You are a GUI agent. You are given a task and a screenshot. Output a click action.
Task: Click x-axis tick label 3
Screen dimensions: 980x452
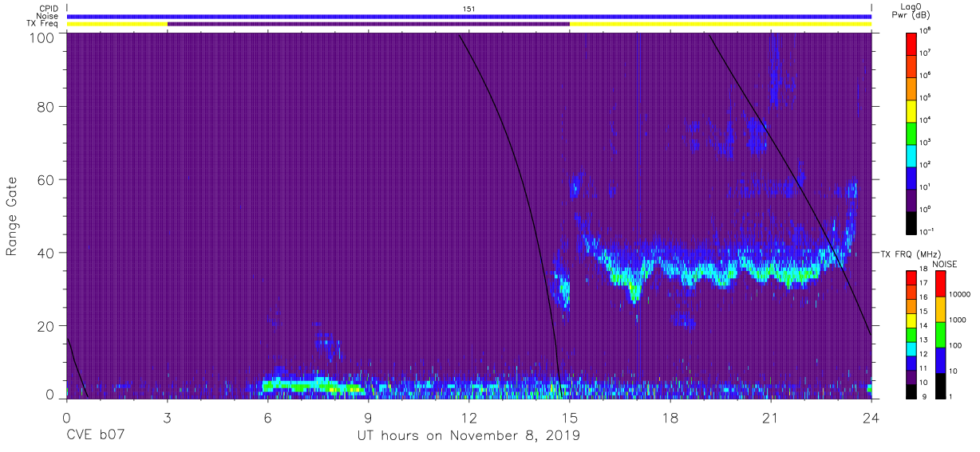click(167, 416)
